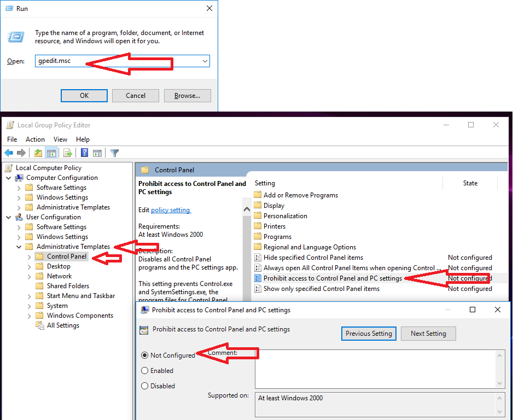
Task: Click the Export List toolbar icon
Action: point(68,153)
